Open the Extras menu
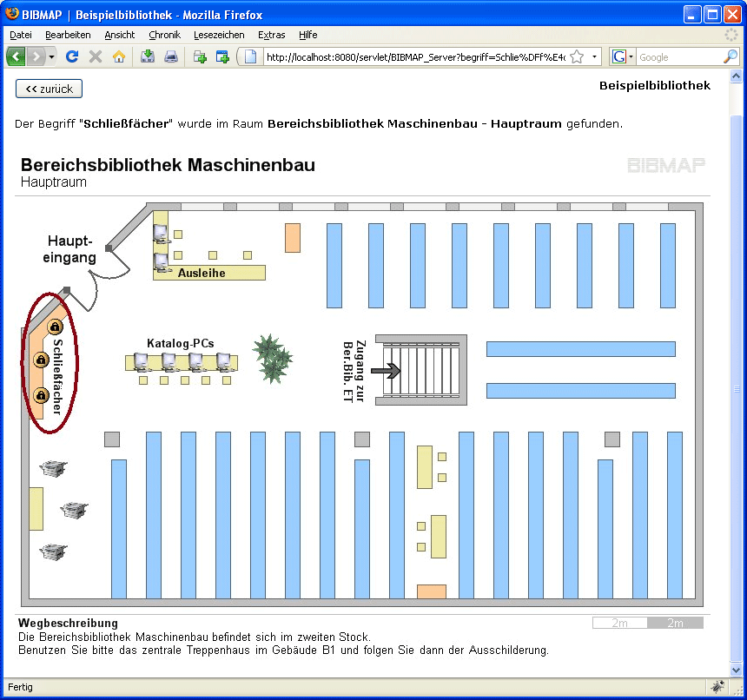This screenshot has height=700, width=747. click(x=272, y=35)
